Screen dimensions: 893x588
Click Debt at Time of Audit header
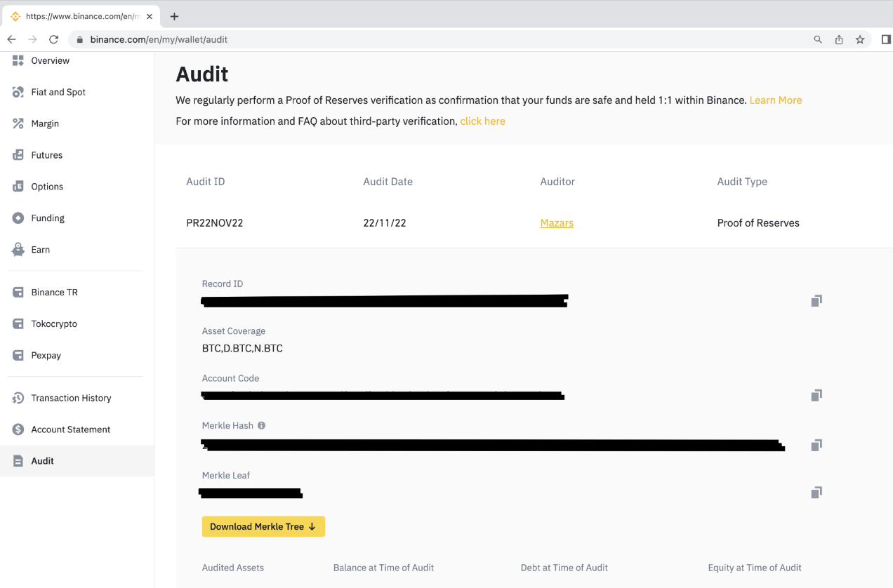pos(564,568)
